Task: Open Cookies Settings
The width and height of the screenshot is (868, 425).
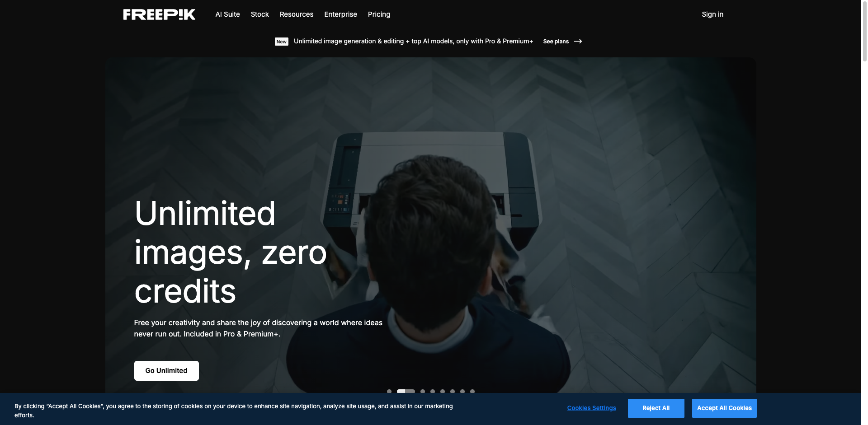Action: pyautogui.click(x=591, y=408)
